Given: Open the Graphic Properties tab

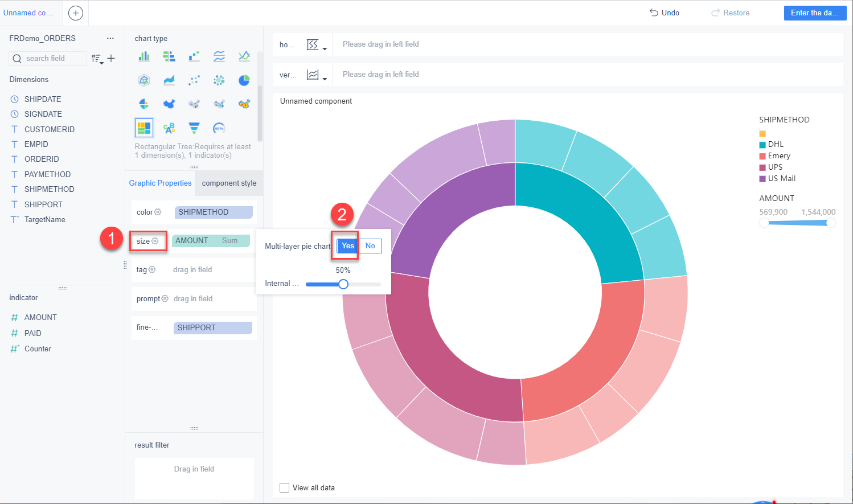Looking at the screenshot, I should pyautogui.click(x=160, y=183).
